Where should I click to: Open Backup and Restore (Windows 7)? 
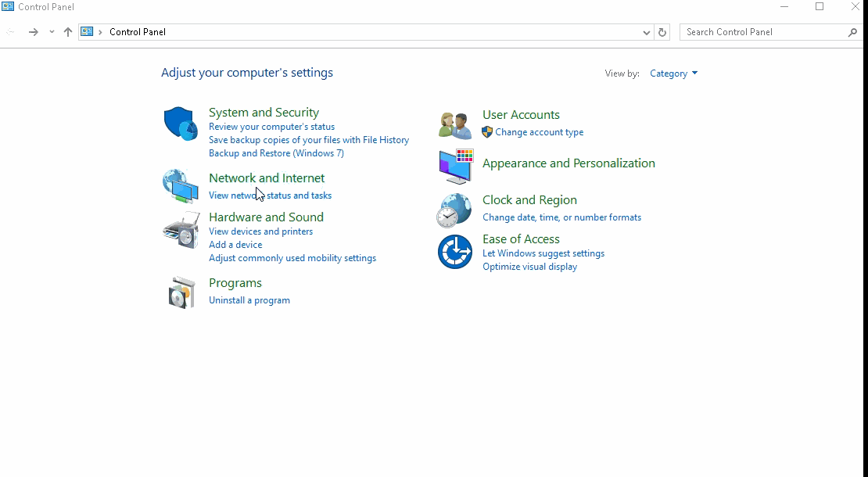[x=276, y=153]
